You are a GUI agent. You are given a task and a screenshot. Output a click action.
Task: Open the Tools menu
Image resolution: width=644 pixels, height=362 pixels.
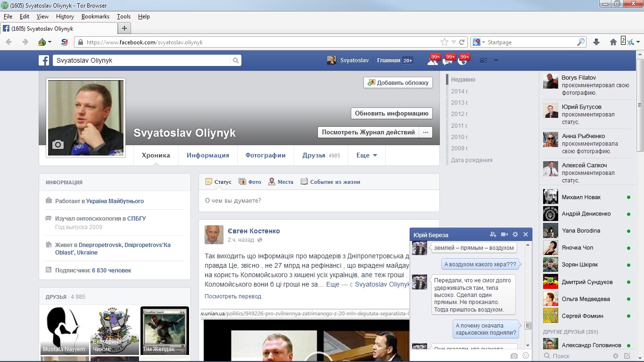124,16
